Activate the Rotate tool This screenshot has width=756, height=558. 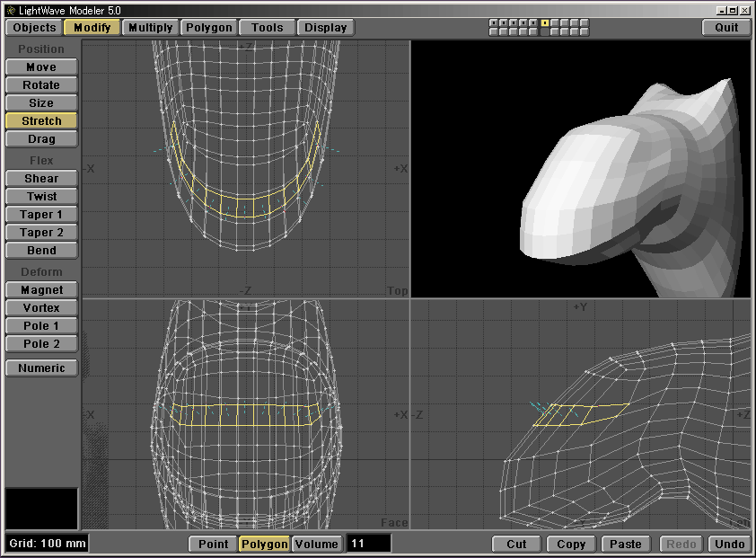pyautogui.click(x=41, y=85)
